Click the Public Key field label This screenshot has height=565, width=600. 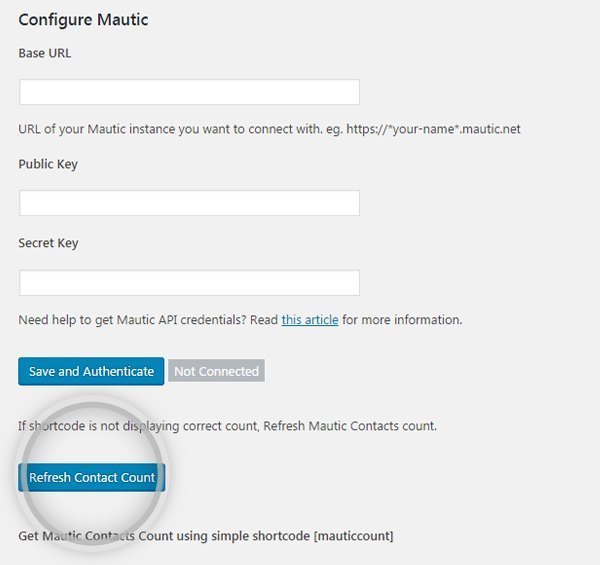[x=48, y=164]
